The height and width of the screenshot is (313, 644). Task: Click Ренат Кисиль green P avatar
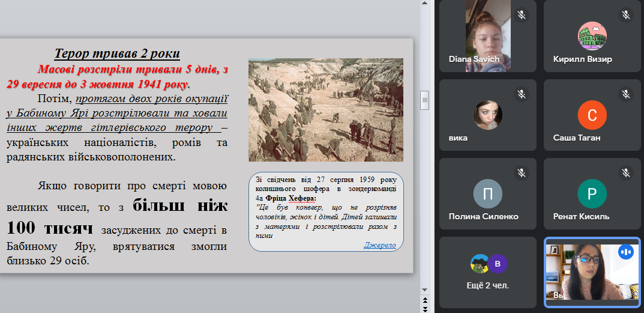pos(592,193)
